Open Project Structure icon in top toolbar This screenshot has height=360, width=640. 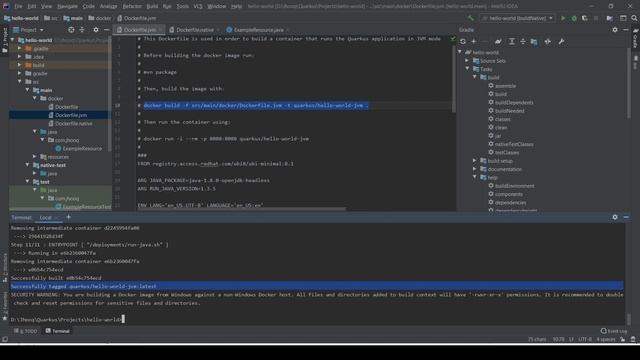[609, 18]
